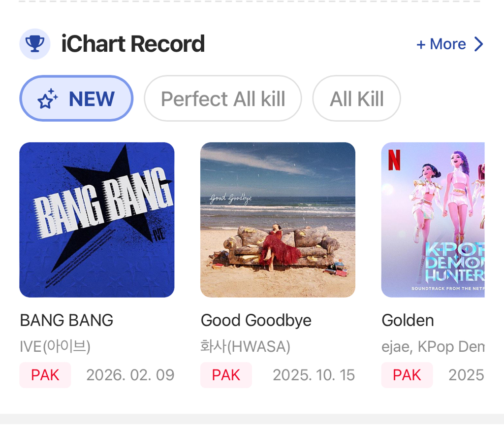
Task: Open artist IVE(아이브)
Action: (x=55, y=346)
